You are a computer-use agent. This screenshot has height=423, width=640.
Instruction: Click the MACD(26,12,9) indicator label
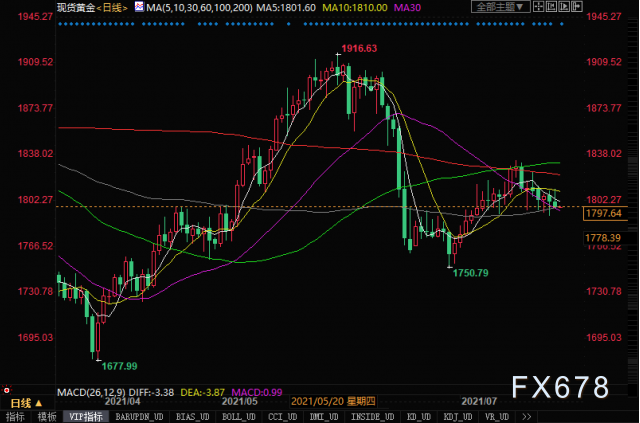91,392
